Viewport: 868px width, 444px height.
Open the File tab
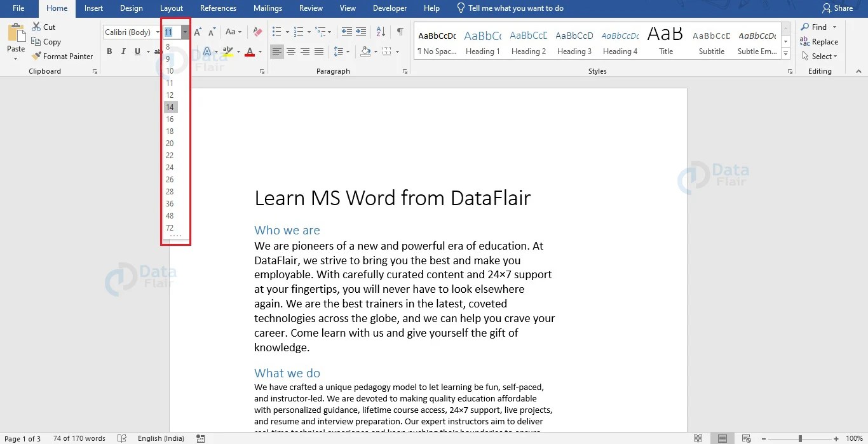tap(18, 8)
